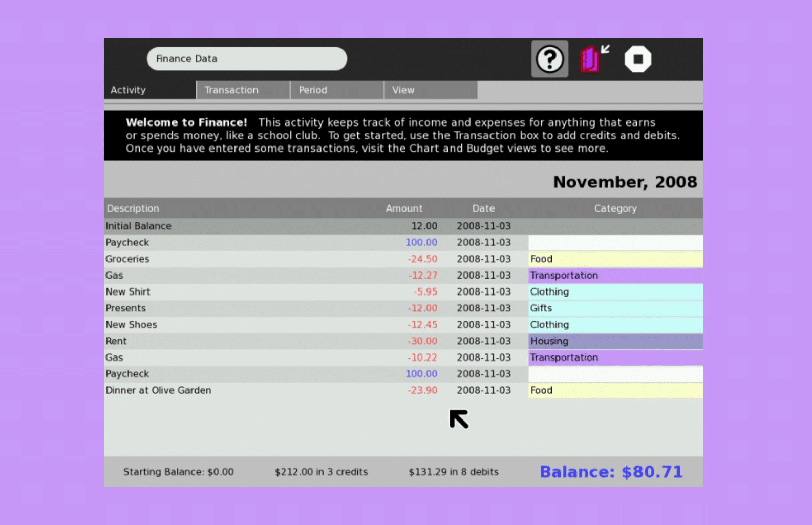Screen dimensions: 812x525
Task: Open the Help question mark icon
Action: coord(549,59)
